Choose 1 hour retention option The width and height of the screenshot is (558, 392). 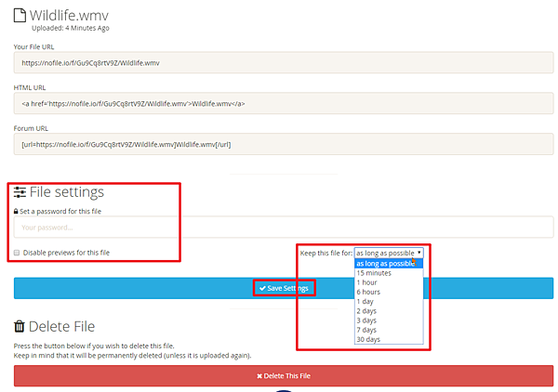389,282
